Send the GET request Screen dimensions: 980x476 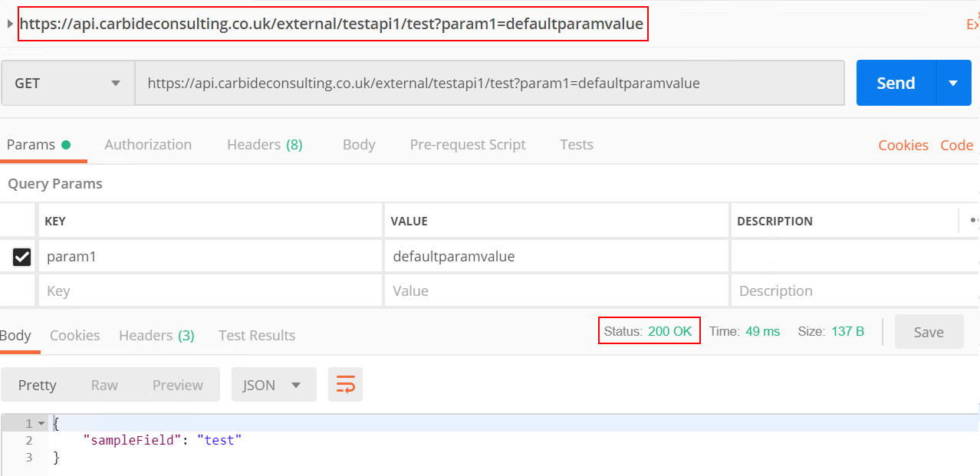(894, 82)
